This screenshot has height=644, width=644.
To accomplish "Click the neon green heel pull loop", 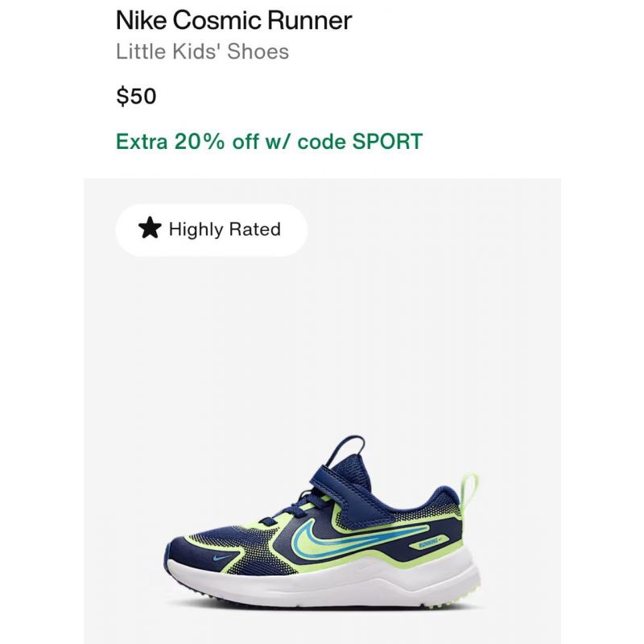I will pyautogui.click(x=470, y=492).
